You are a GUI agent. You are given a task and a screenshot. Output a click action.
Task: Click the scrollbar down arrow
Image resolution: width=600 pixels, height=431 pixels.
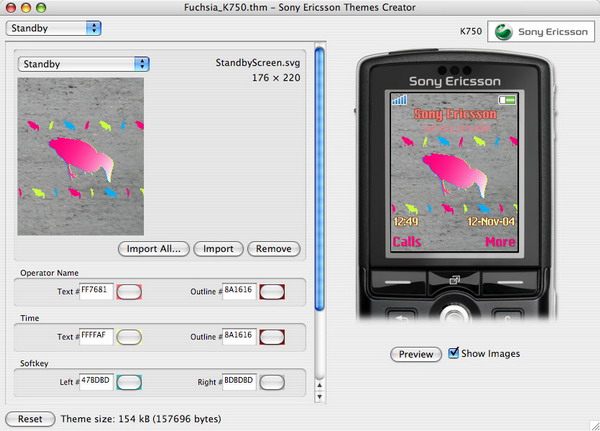tap(320, 397)
